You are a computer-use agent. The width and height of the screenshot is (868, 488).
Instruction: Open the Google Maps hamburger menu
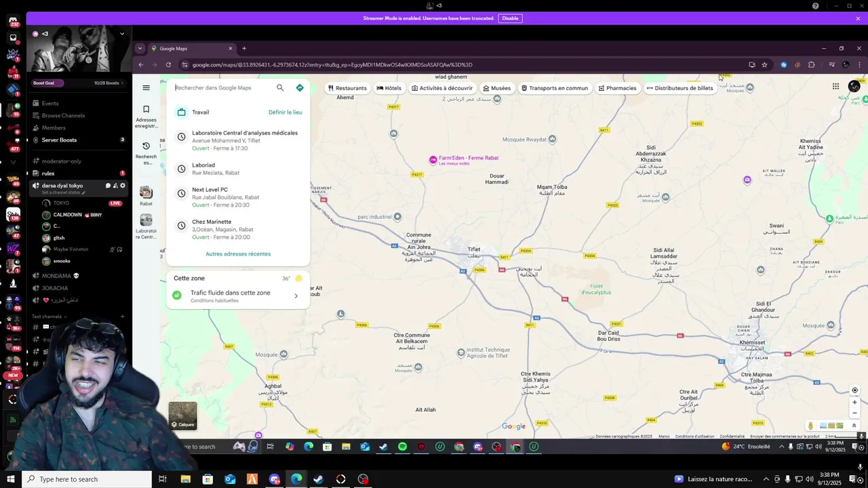pos(146,87)
